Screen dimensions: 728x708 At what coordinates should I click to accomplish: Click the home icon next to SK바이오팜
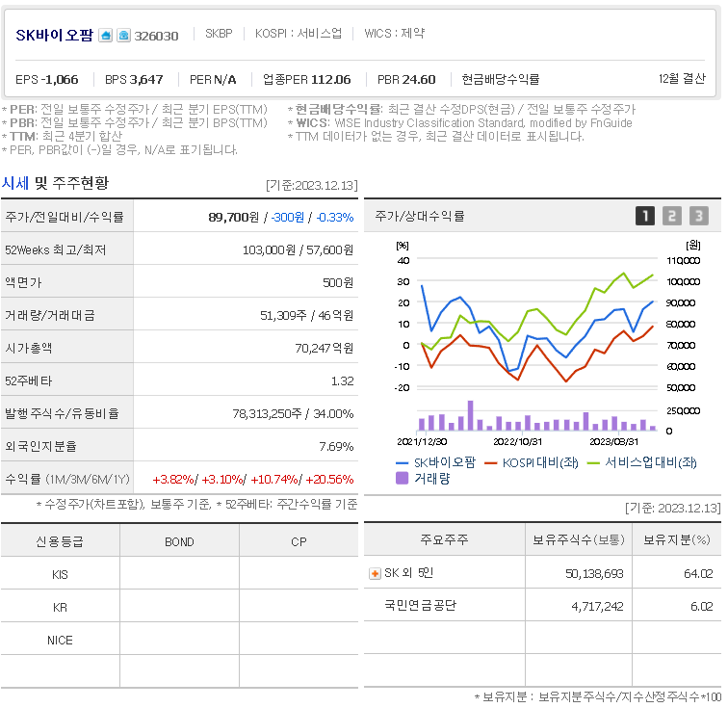(105, 36)
